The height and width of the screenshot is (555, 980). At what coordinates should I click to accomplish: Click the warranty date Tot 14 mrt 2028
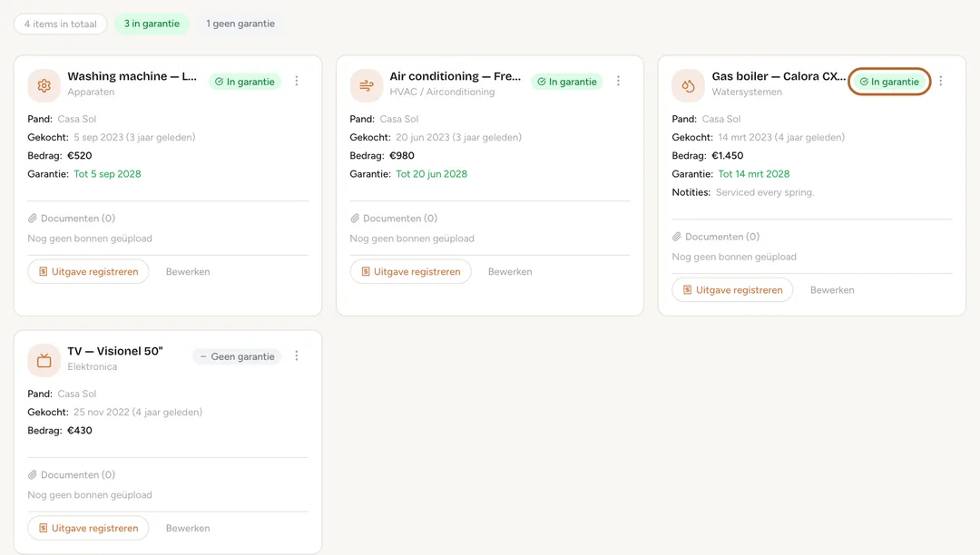[x=754, y=174]
